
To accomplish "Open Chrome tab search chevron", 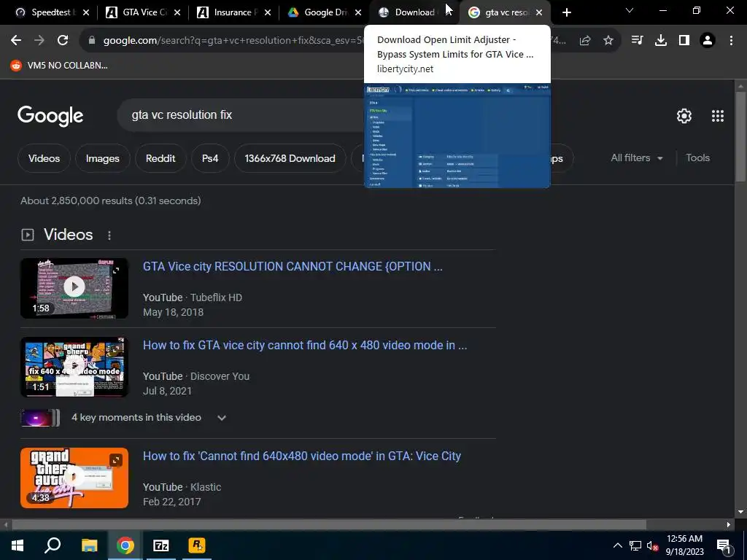I will tap(630, 10).
